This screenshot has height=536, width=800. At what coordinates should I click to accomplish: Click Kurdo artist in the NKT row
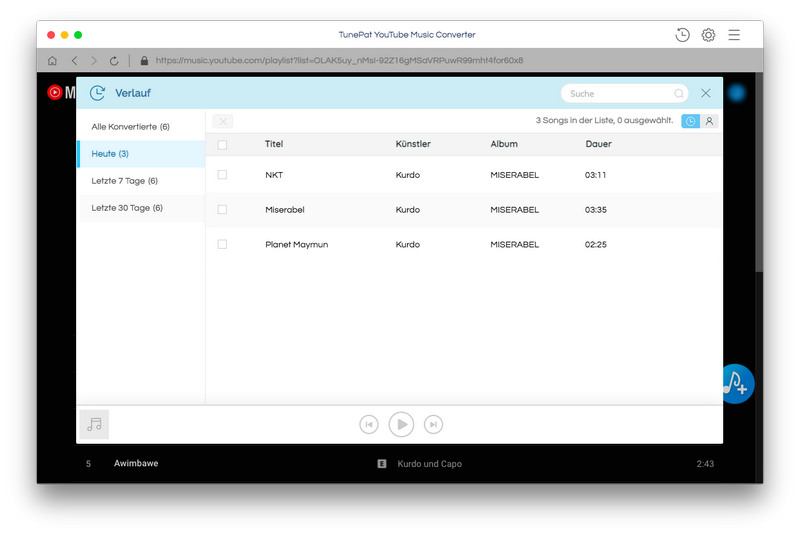pyautogui.click(x=408, y=175)
